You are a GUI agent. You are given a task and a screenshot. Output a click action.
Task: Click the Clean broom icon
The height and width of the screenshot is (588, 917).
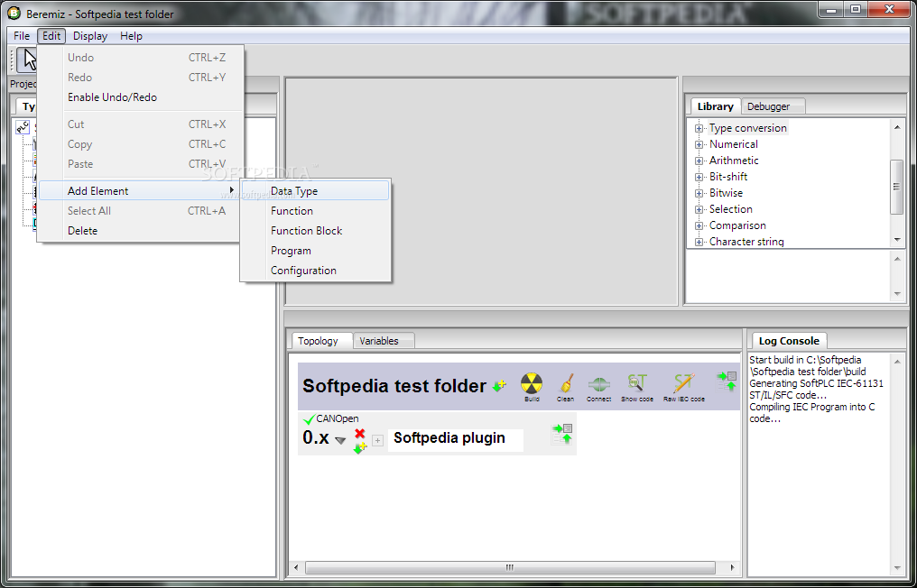(x=566, y=383)
